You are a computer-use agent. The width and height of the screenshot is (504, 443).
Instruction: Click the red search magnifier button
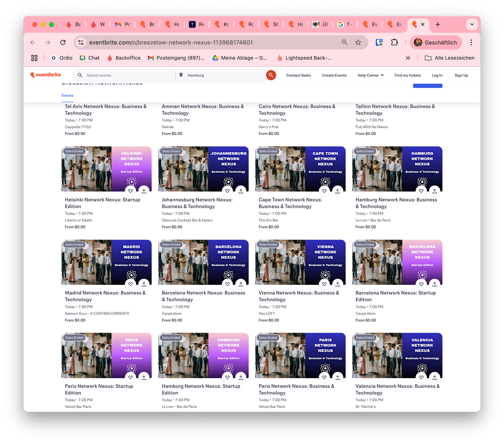(271, 75)
